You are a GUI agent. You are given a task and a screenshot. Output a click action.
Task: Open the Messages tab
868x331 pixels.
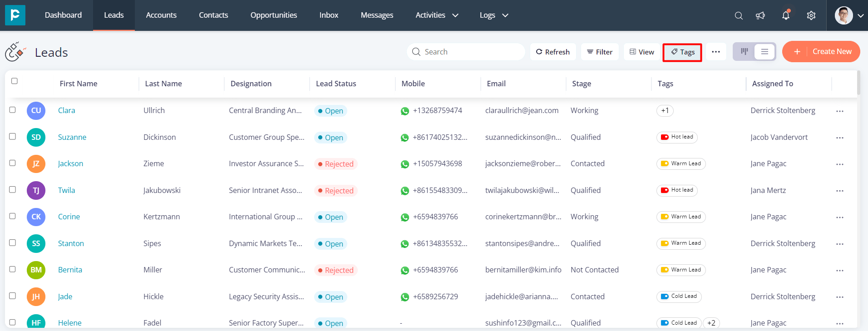pyautogui.click(x=377, y=15)
